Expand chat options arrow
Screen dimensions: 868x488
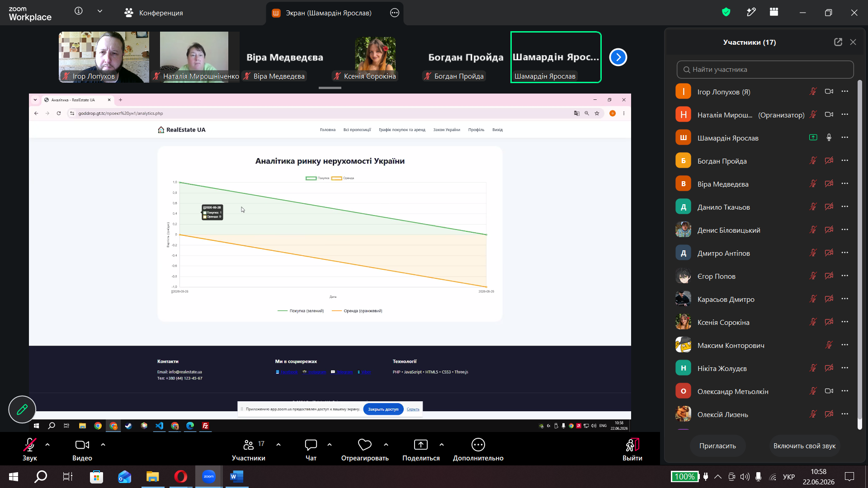pyautogui.click(x=330, y=445)
